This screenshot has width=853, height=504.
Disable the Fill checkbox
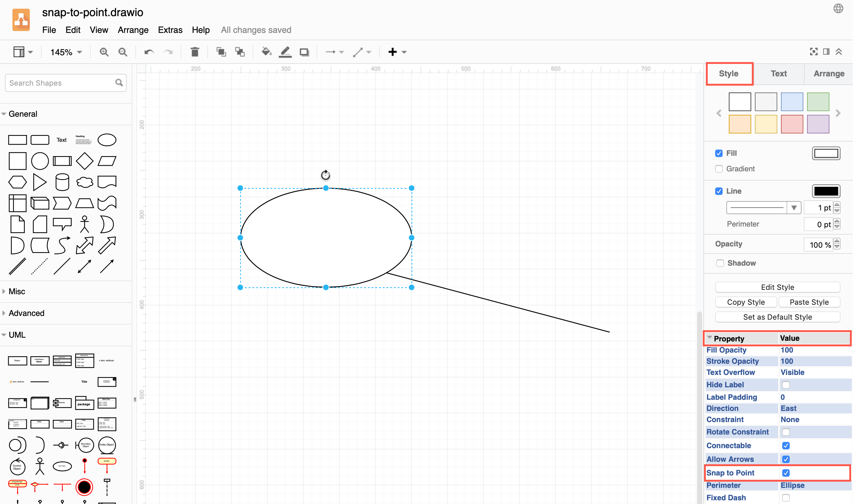click(719, 153)
